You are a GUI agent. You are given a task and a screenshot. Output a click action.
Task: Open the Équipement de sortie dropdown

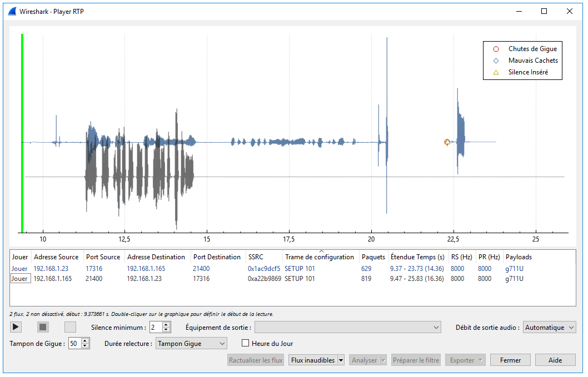(x=347, y=327)
